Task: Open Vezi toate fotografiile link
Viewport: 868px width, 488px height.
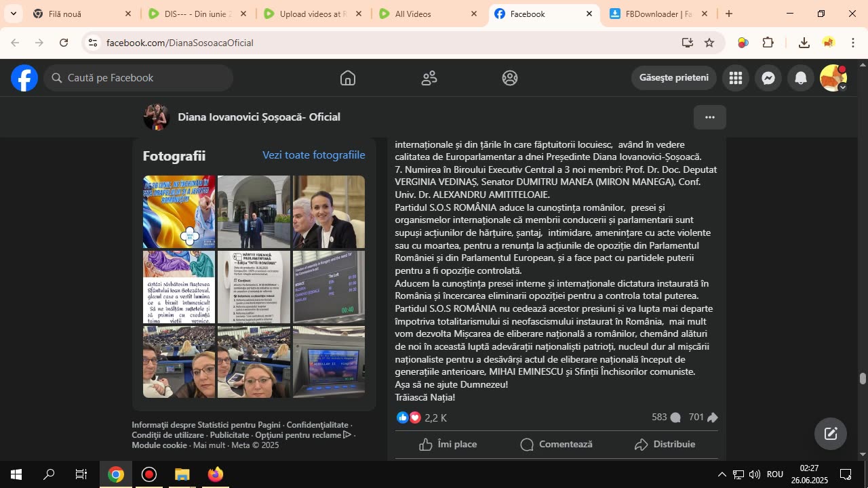Action: pos(314,155)
